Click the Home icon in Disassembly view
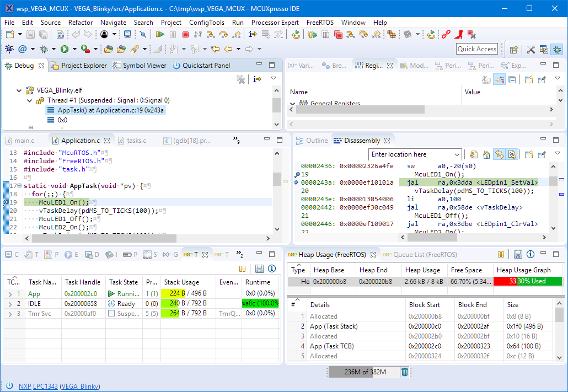The height and width of the screenshot is (392, 568). (x=486, y=154)
